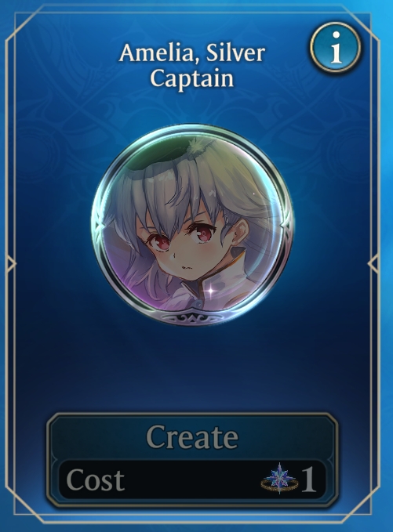Open the info icon for Amelia
This screenshot has width=393, height=532.
[x=336, y=47]
